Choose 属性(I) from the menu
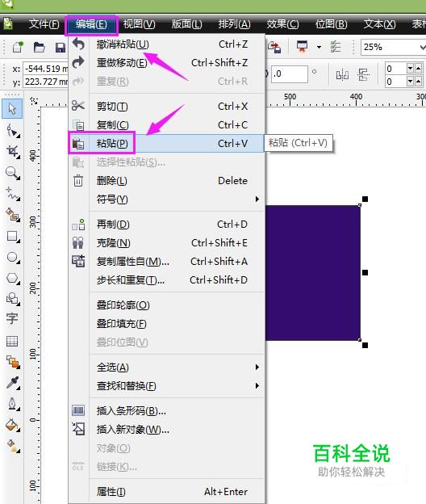The height and width of the screenshot is (504, 426). pyautogui.click(x=167, y=492)
